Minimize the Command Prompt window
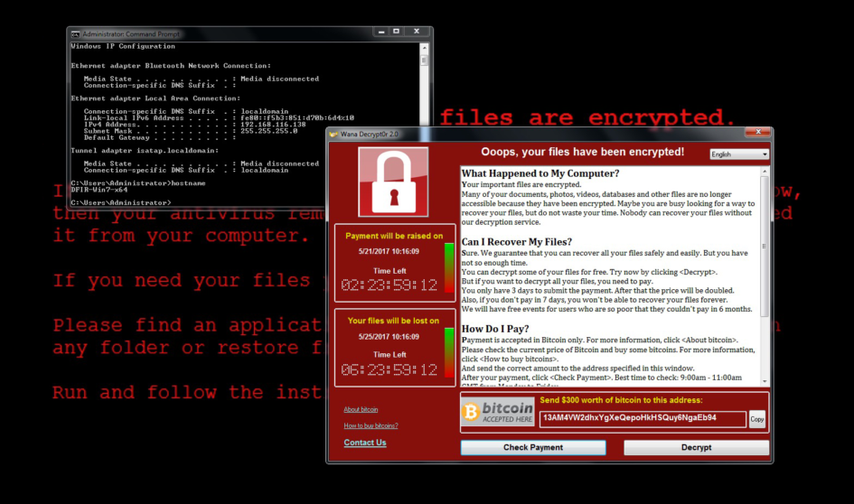The height and width of the screenshot is (504, 854). pyautogui.click(x=381, y=32)
